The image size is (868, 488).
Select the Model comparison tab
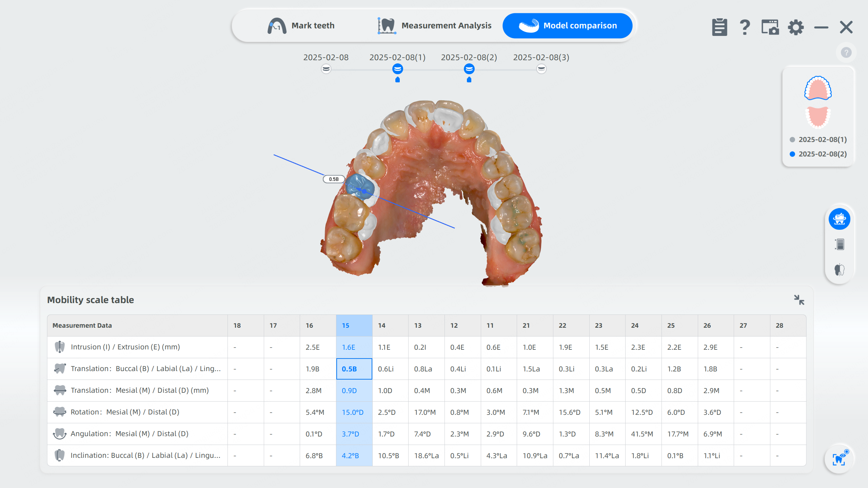coord(568,26)
